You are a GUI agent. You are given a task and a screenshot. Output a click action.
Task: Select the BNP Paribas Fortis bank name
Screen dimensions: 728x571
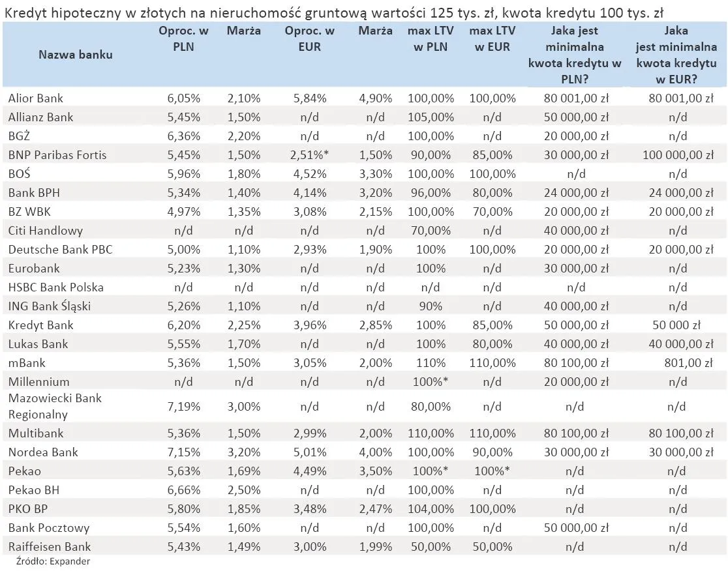pyautogui.click(x=57, y=155)
